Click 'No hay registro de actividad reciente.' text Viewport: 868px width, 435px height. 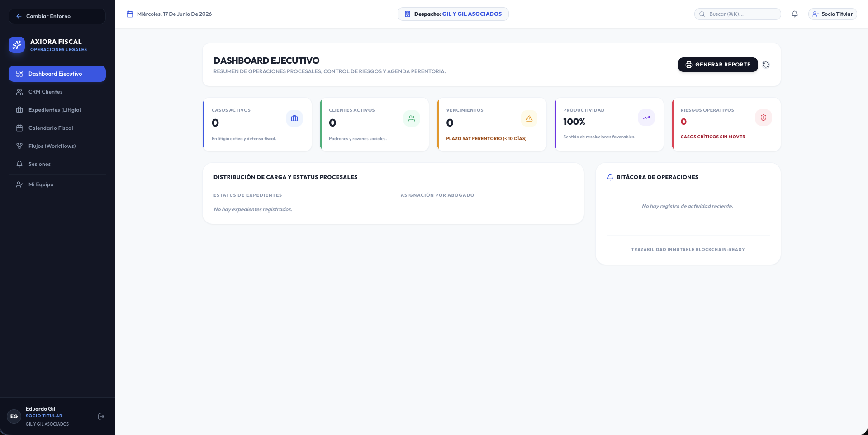tap(688, 206)
